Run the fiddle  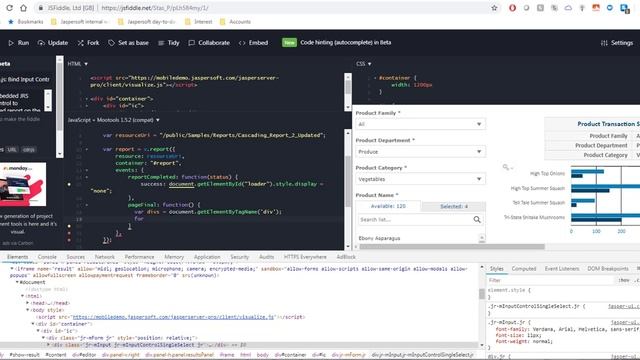point(19,43)
